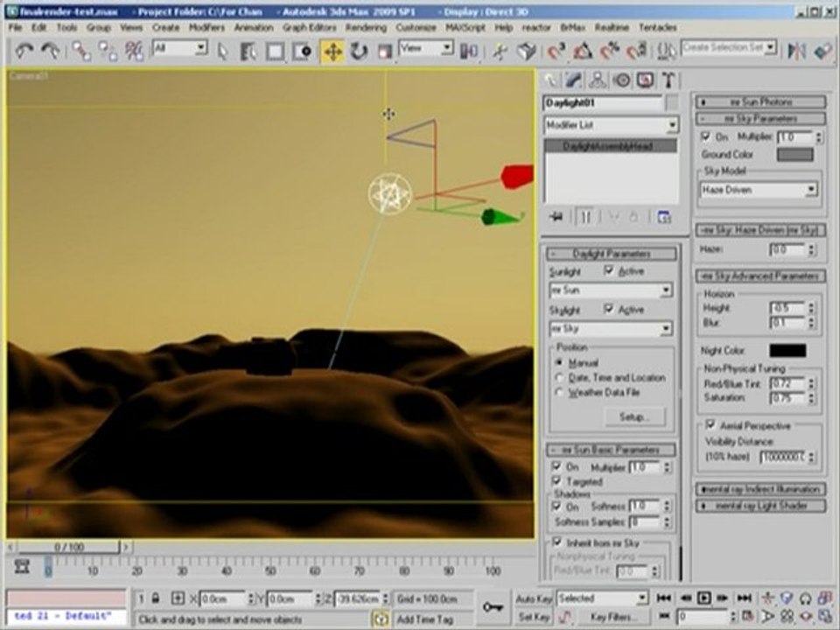This screenshot has width=840, height=630.
Task: Open the Hierarchy command panel tab
Action: point(598,80)
